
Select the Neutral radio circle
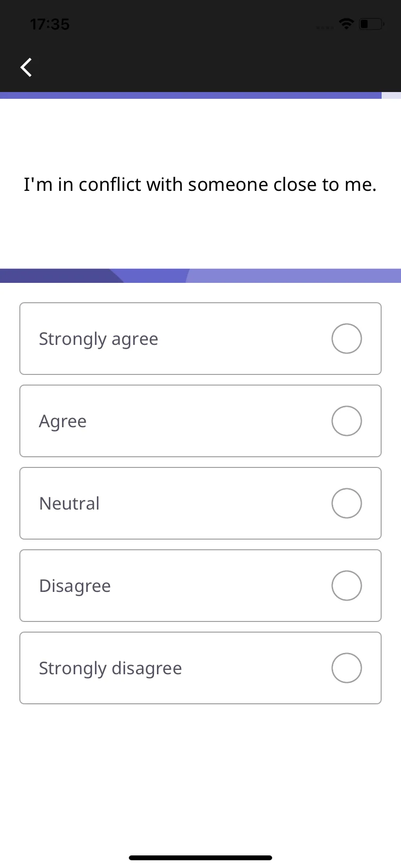pyautogui.click(x=347, y=503)
